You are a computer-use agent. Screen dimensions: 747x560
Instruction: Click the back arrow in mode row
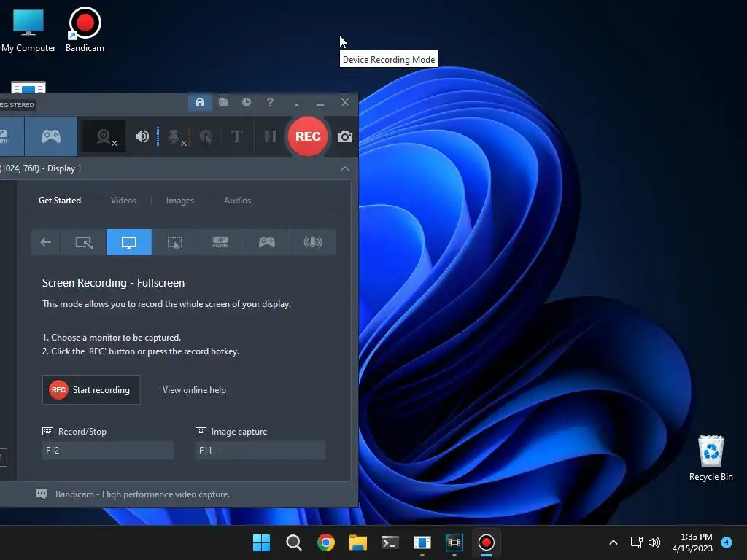[46, 242]
